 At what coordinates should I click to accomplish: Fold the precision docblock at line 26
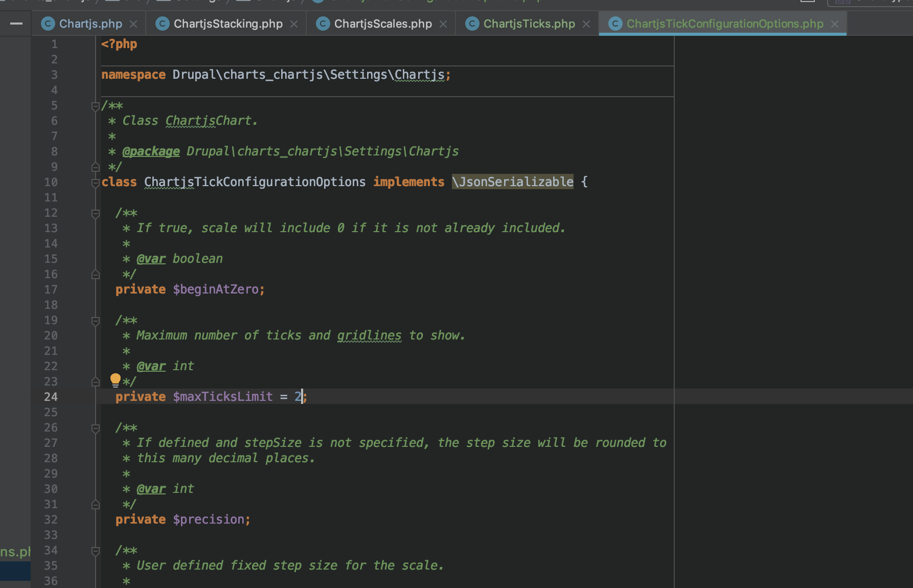click(95, 428)
